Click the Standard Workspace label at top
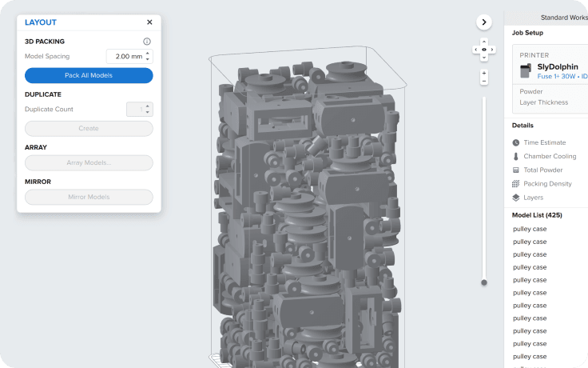The width and height of the screenshot is (588, 368). (x=564, y=18)
